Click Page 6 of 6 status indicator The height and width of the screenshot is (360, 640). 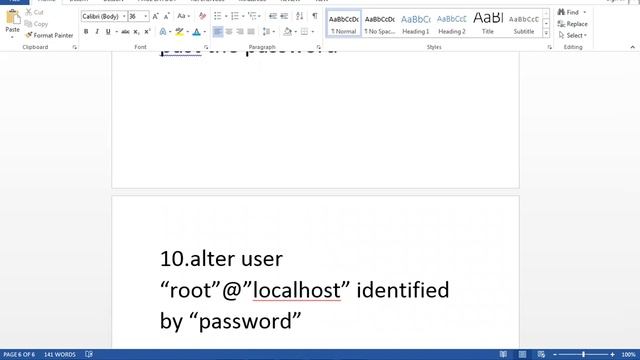[19, 354]
